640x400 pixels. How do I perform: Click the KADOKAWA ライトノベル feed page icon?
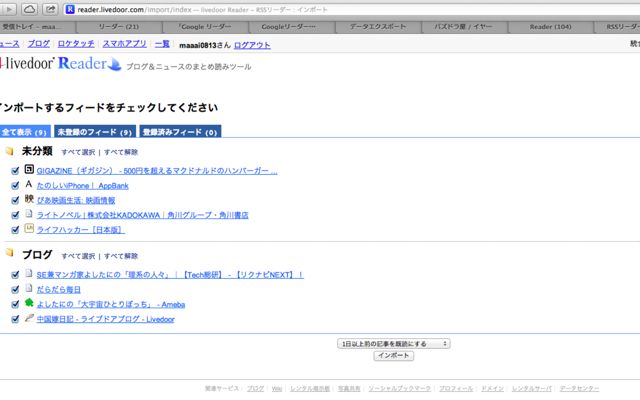click(29, 213)
